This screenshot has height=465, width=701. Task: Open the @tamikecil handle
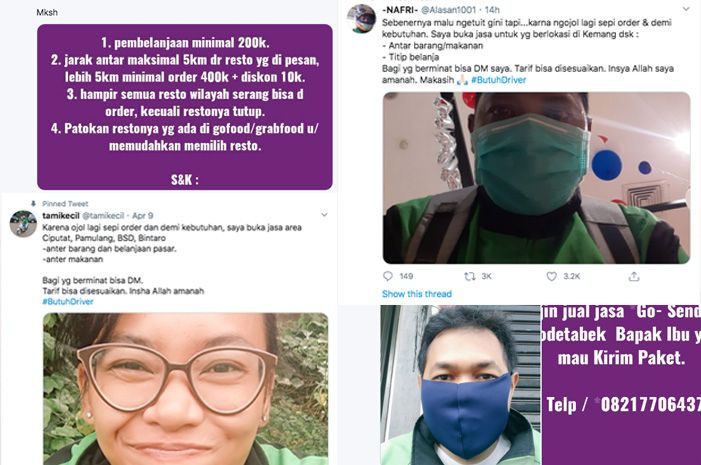[103, 216]
